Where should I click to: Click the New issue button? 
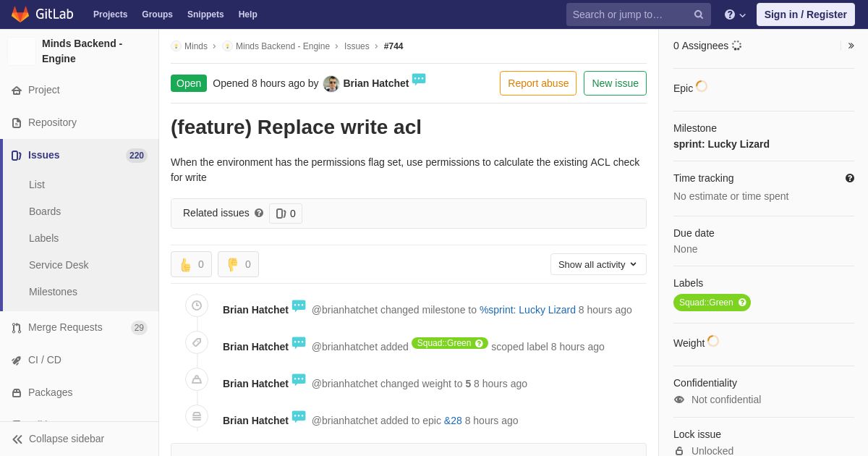coord(615,83)
